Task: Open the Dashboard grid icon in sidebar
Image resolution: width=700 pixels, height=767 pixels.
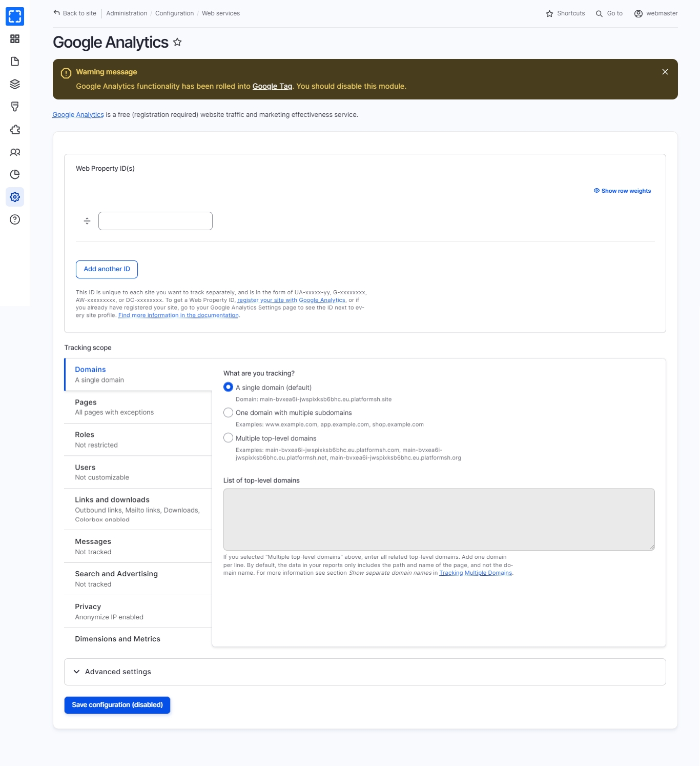Action: 15,39
